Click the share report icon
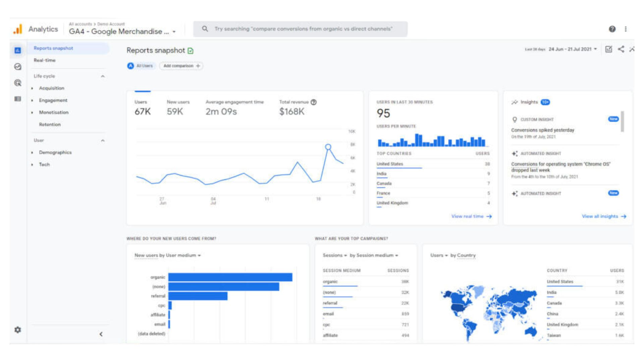Viewport: 644px width, 362px height. tap(621, 49)
